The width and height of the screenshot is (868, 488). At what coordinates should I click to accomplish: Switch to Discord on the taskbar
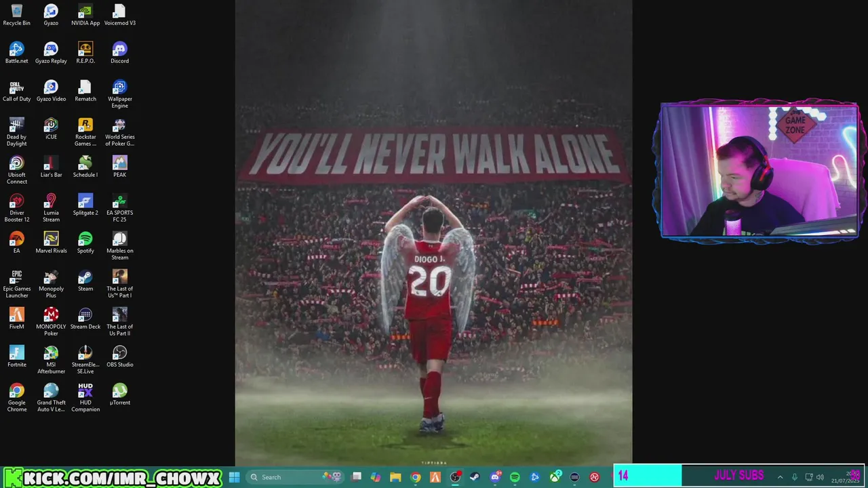coord(495,477)
